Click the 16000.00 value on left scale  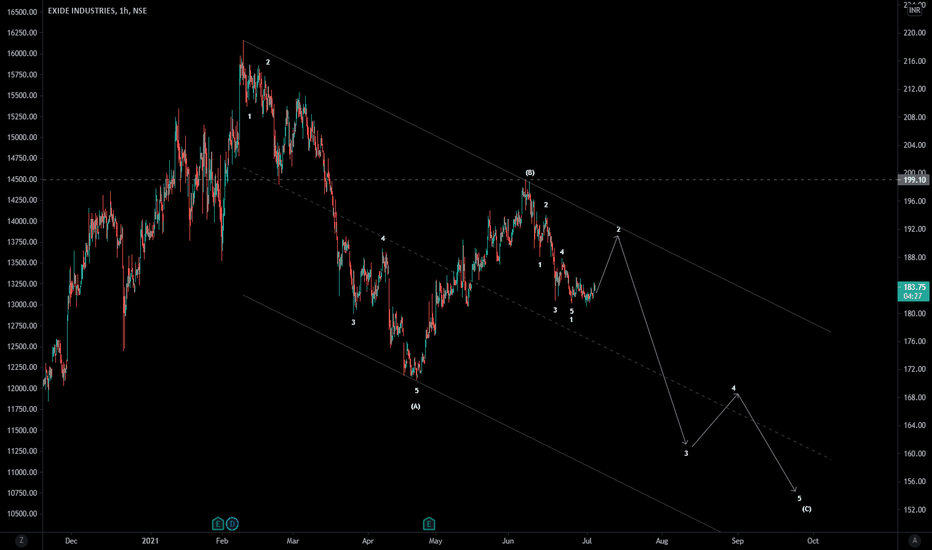pyautogui.click(x=22, y=54)
